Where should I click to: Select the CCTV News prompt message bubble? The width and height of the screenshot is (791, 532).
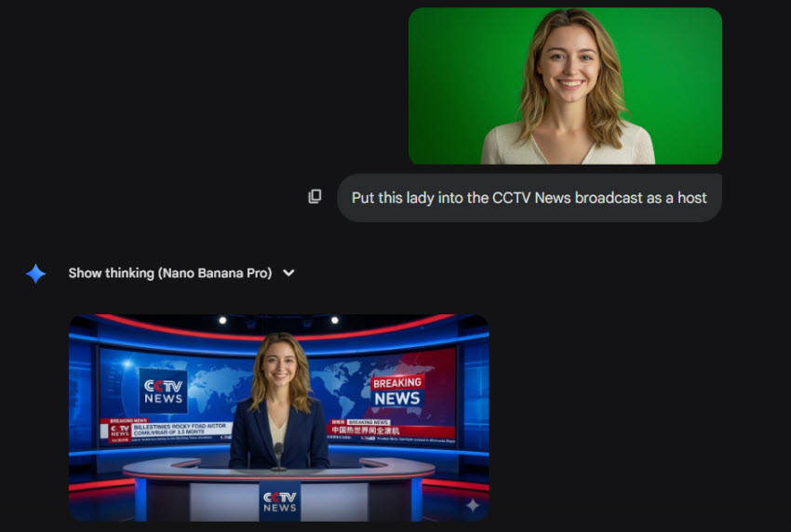pos(529,197)
